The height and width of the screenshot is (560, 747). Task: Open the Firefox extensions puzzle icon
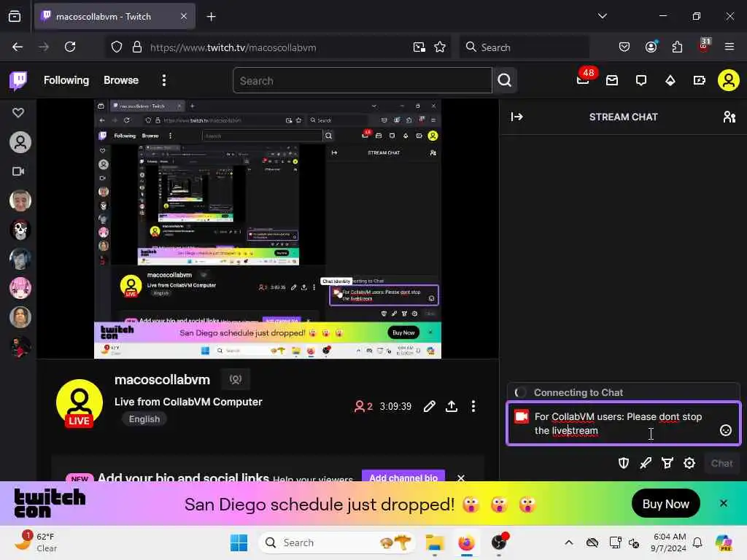pos(677,47)
